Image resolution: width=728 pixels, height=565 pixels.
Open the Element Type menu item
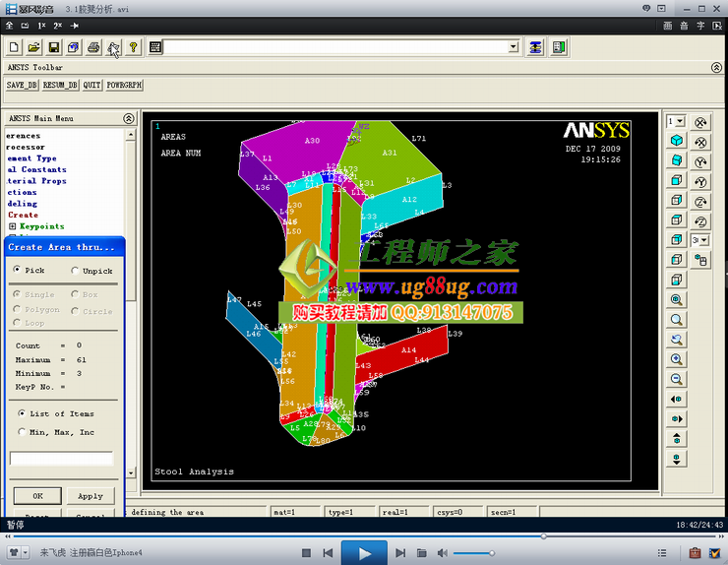pos(31,158)
